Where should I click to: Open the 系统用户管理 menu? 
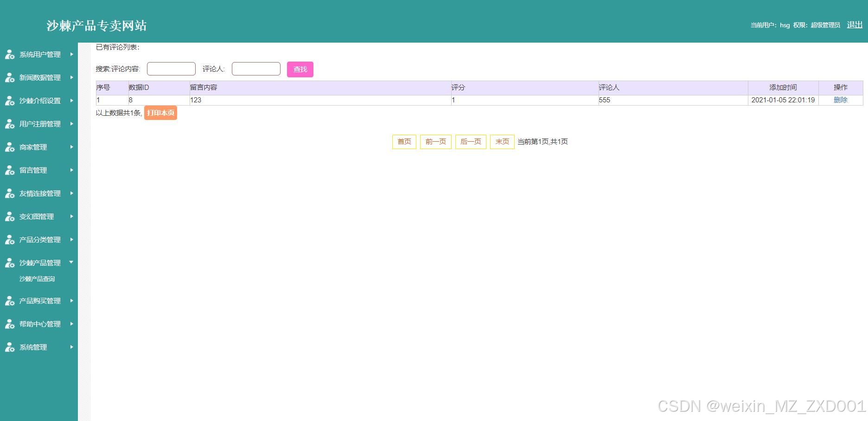(40, 55)
